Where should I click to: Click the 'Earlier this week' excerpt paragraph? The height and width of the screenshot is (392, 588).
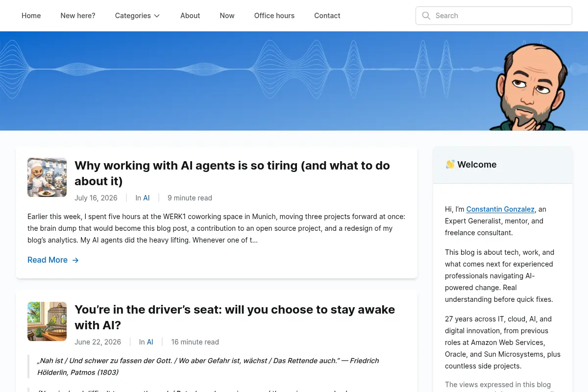click(216, 228)
